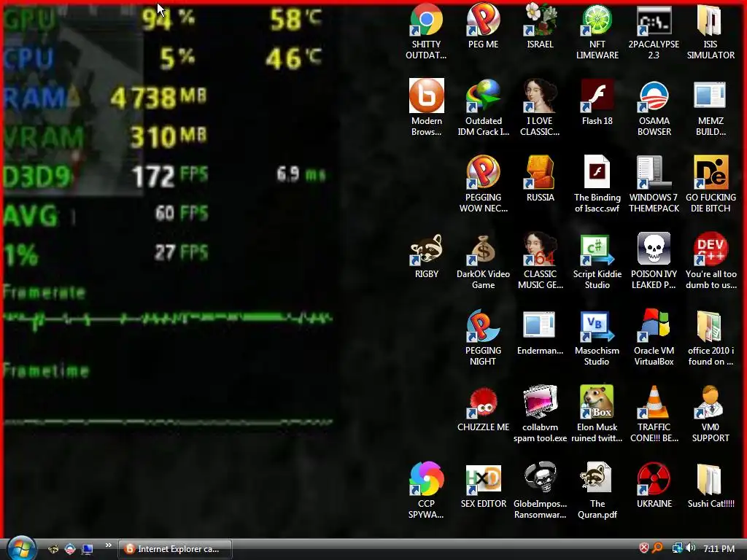Open the Chrome shortcut in the top row
747x560 pixels.
click(x=426, y=20)
